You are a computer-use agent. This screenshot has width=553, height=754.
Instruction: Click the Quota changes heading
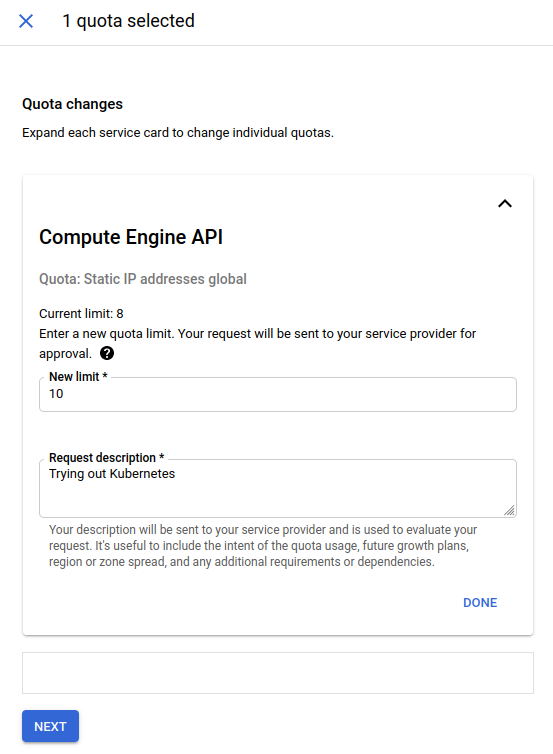73,104
